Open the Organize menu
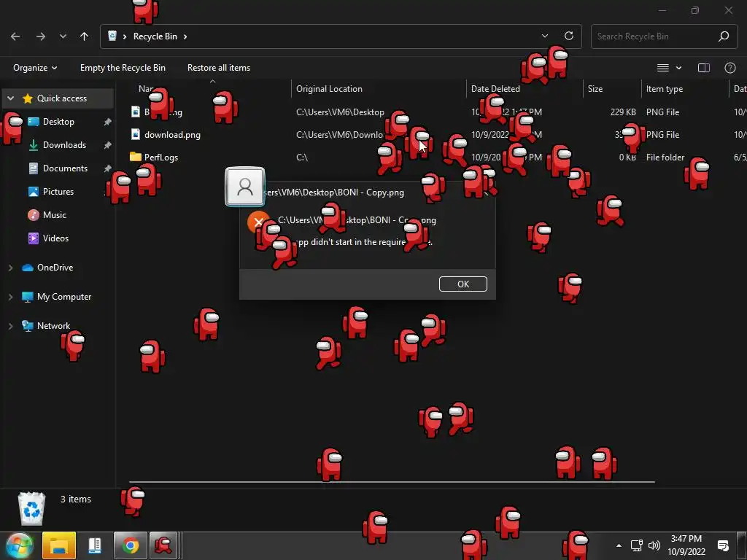This screenshot has width=747, height=560. tap(35, 68)
